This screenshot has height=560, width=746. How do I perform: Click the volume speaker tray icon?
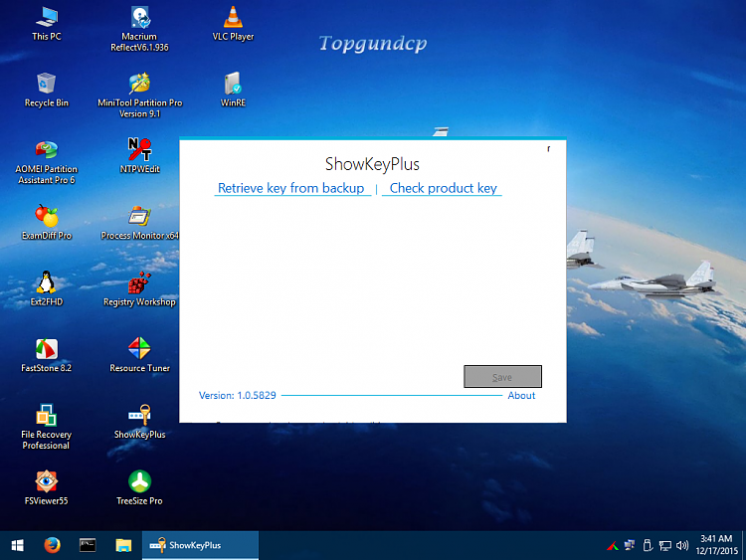(x=682, y=546)
